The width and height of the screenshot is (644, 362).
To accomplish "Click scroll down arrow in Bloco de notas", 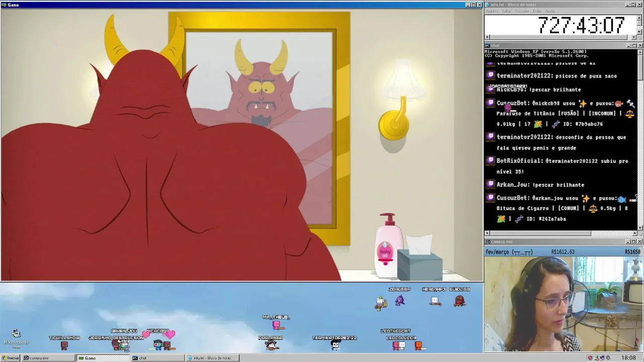I will (639, 32).
